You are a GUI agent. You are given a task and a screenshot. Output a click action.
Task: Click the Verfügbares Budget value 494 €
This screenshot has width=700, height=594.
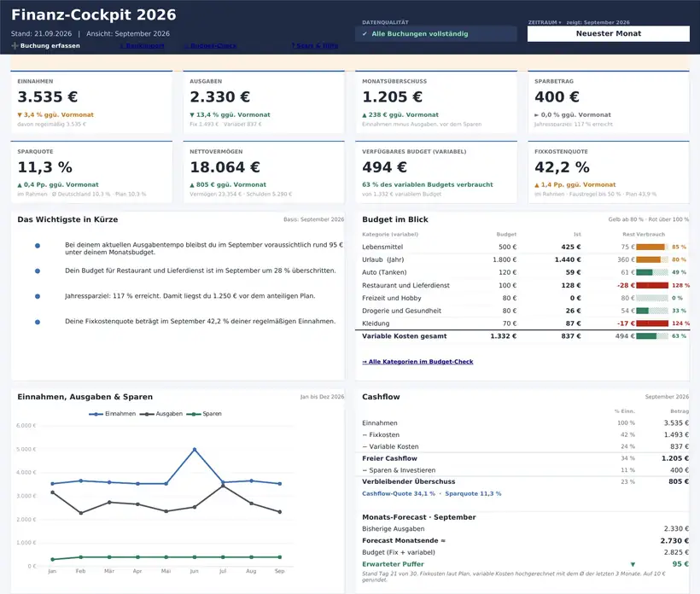384,167
